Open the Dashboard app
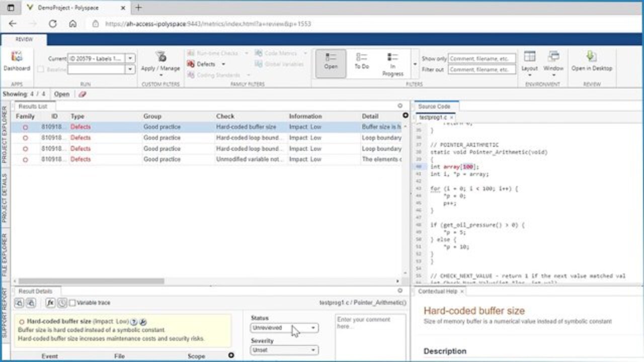This screenshot has height=362, width=644. [17, 61]
